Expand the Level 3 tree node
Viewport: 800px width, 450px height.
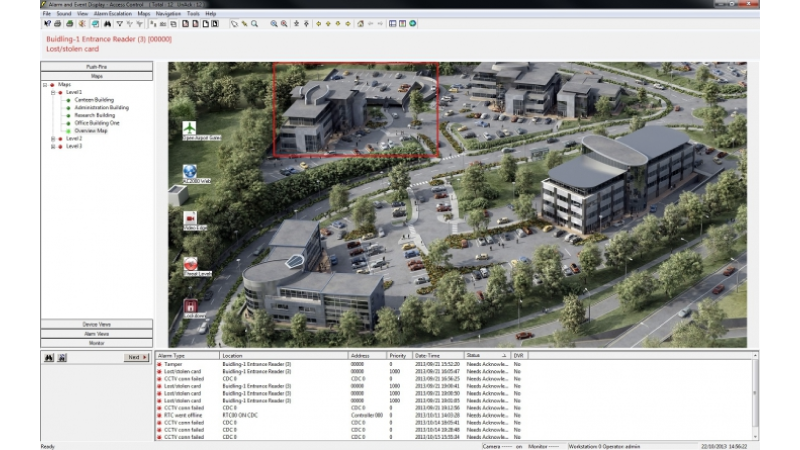point(53,146)
